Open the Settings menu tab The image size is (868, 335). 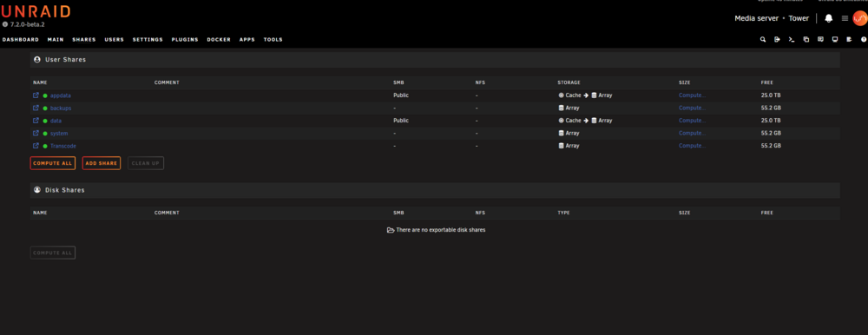pos(148,40)
